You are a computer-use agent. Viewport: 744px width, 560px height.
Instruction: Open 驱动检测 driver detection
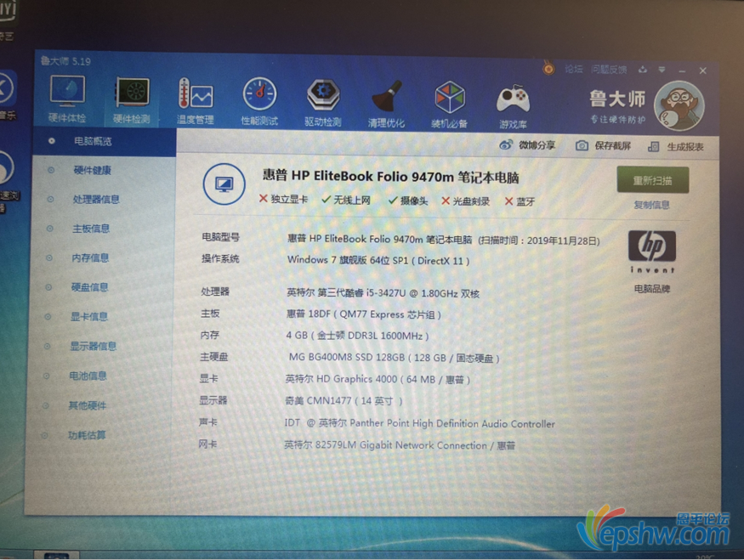pos(323,103)
